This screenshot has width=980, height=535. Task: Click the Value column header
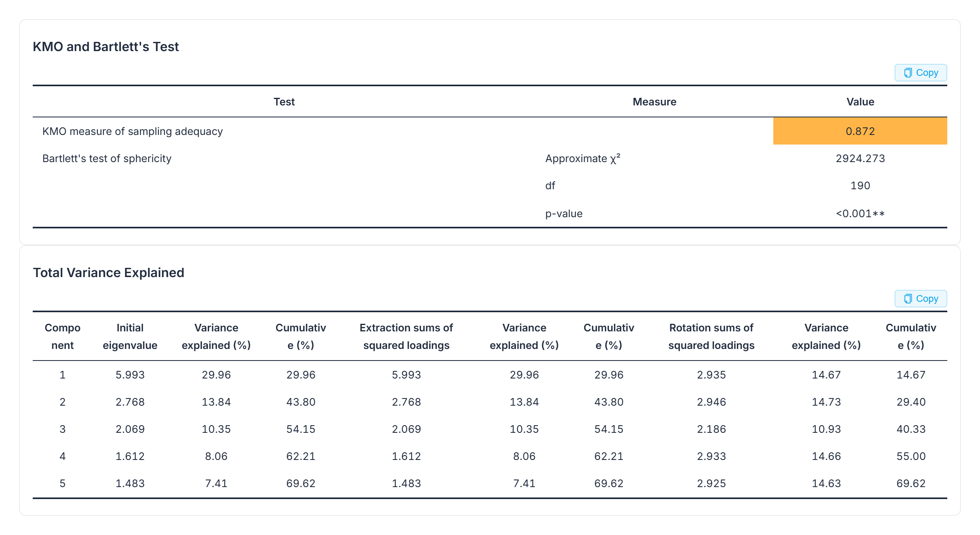coord(860,102)
